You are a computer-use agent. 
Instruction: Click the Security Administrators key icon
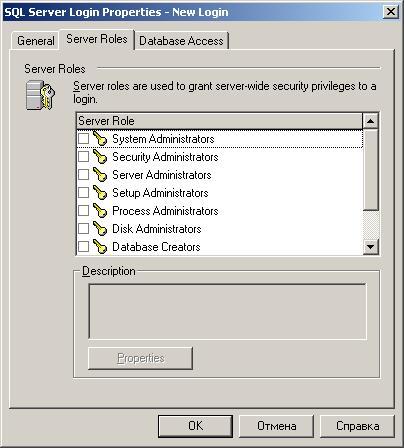(x=100, y=157)
